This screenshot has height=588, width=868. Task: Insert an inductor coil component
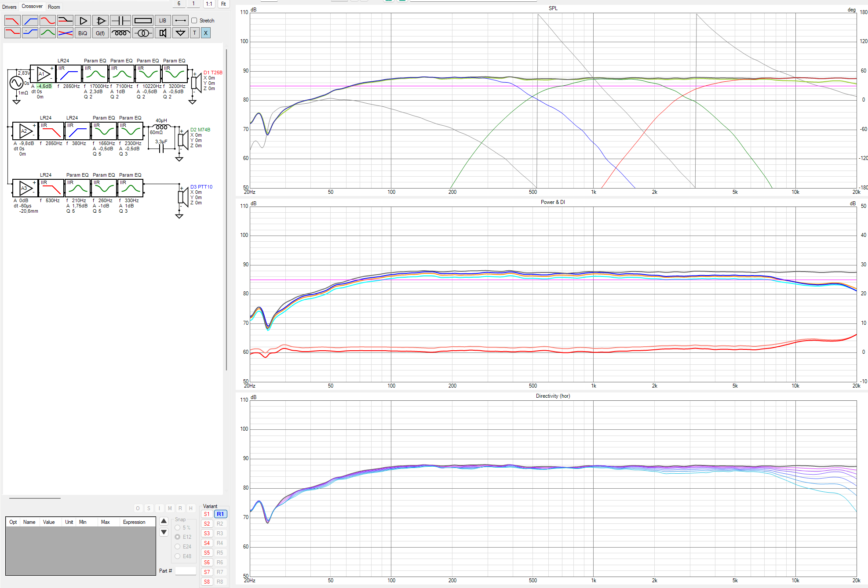tap(120, 33)
